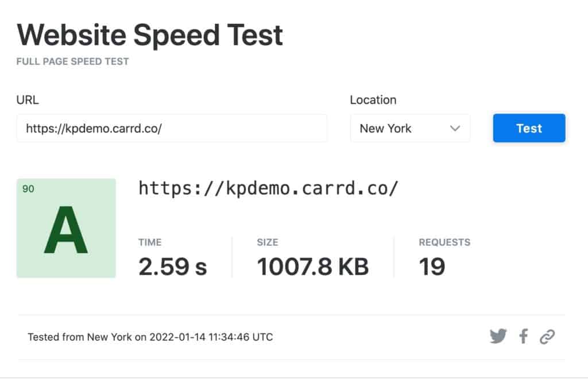Viewport: 588px width, 379px height.
Task: Open the Location dropdown
Action: click(410, 128)
